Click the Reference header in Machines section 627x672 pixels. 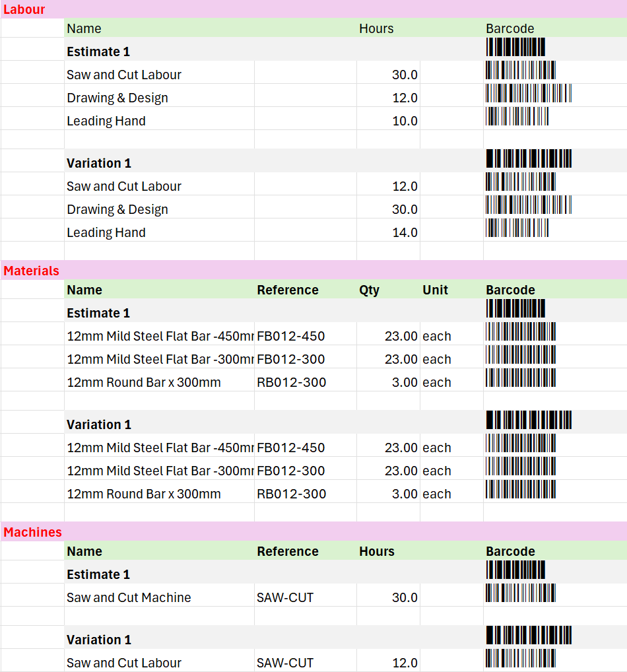pos(288,551)
